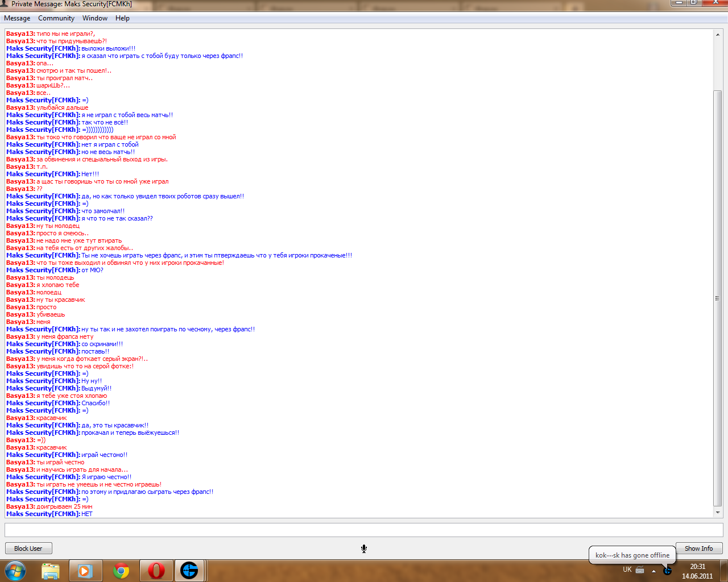The width and height of the screenshot is (728, 582).
Task: Click the message 'я тебе уже стоя хлопаю'
Action: (72, 396)
